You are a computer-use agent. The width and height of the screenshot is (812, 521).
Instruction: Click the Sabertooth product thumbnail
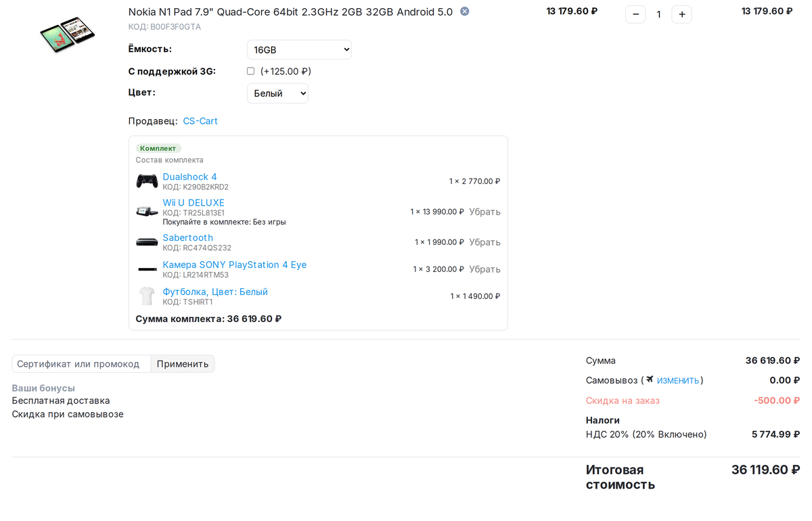point(147,242)
